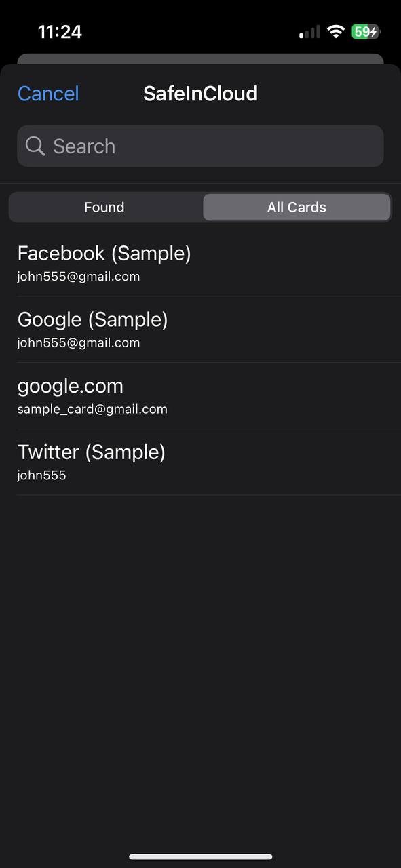Screen dimensions: 401x868
Task: Tap the SafeInCloud title header
Action: click(x=200, y=94)
